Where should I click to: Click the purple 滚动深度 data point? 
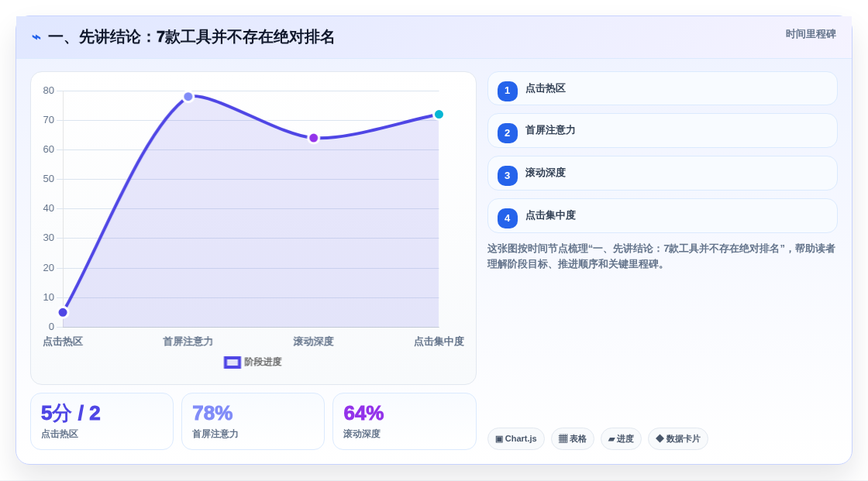click(x=313, y=138)
